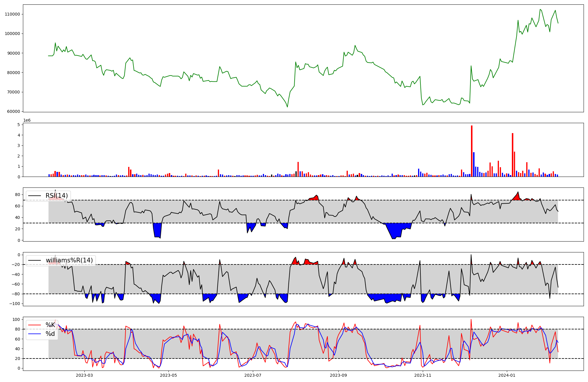588x382 pixels.
Task: Click the %K legend entry
Action: [x=50, y=325]
